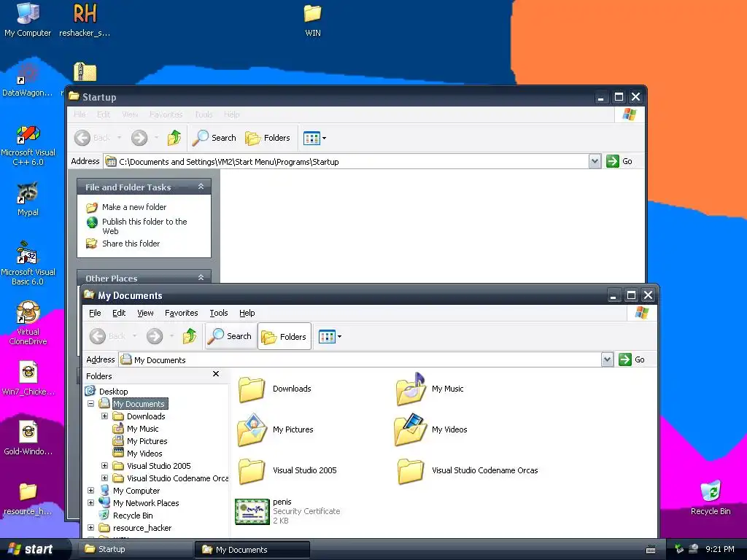Image resolution: width=747 pixels, height=560 pixels.
Task: Switch to Startup taskbar button
Action: click(135, 550)
